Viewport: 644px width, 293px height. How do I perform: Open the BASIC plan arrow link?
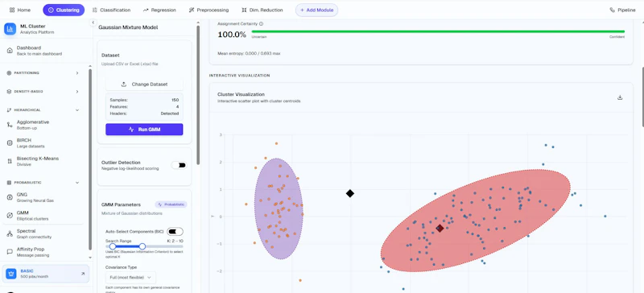point(83,273)
